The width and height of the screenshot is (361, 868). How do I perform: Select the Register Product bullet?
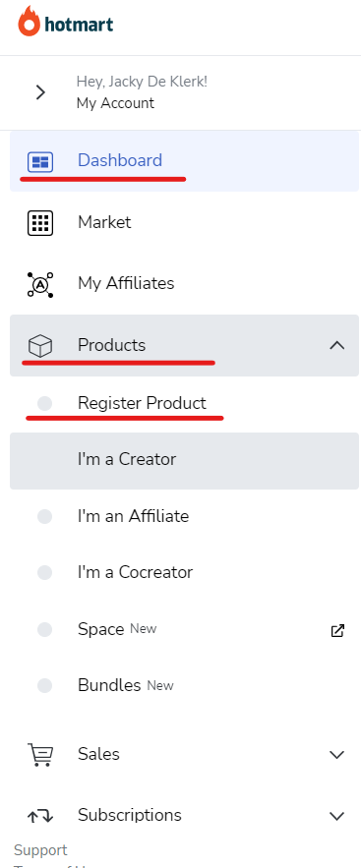(45, 404)
